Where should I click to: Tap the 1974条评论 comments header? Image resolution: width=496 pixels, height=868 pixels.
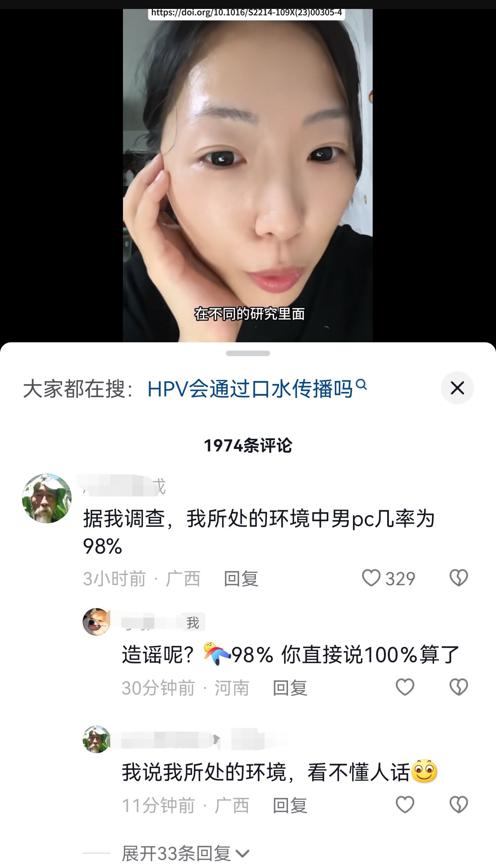point(248,445)
